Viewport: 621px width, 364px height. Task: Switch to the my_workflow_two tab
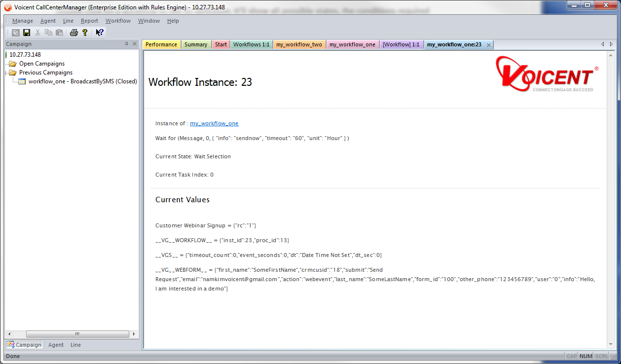(x=299, y=44)
